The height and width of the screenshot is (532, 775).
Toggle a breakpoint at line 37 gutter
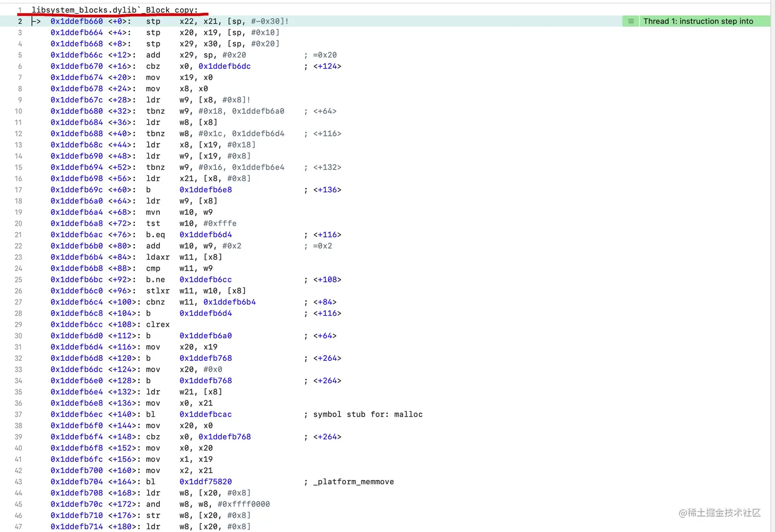click(x=19, y=414)
